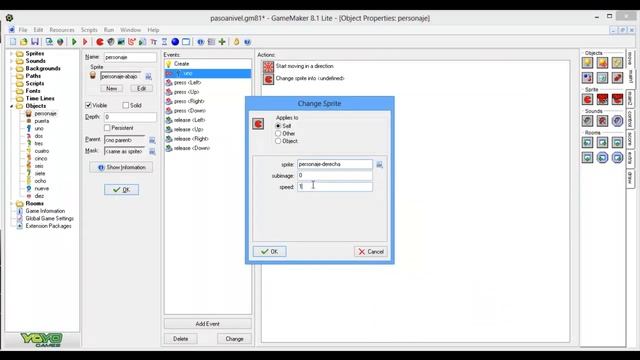Open the Parent selection menu button

(152, 140)
